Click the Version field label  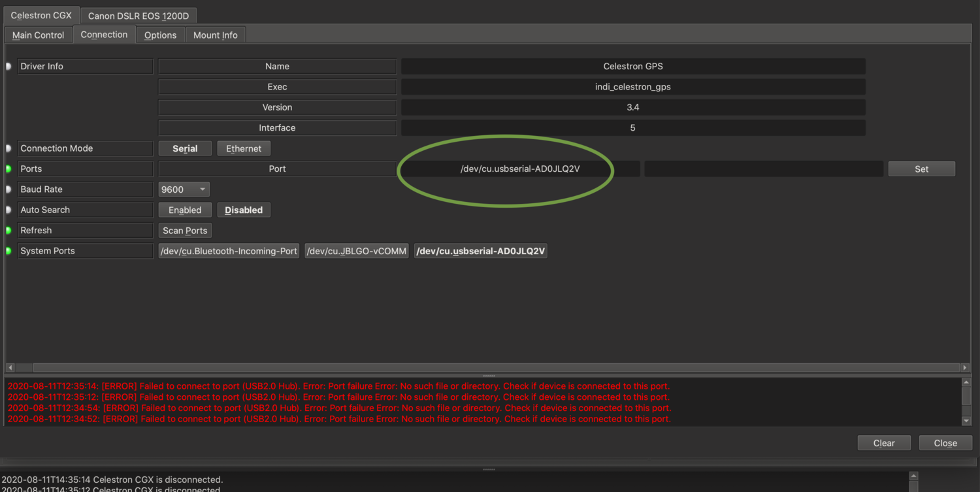(x=278, y=107)
